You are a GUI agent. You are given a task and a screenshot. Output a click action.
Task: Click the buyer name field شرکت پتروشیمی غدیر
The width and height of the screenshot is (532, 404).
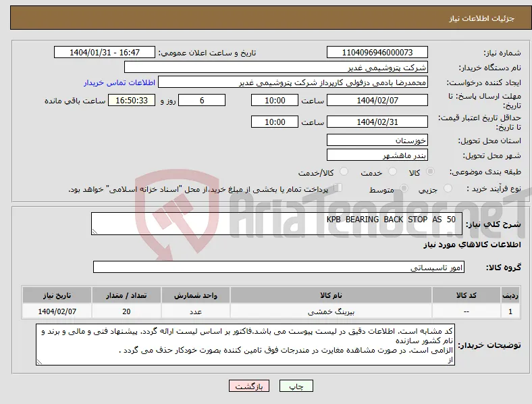[276, 67]
